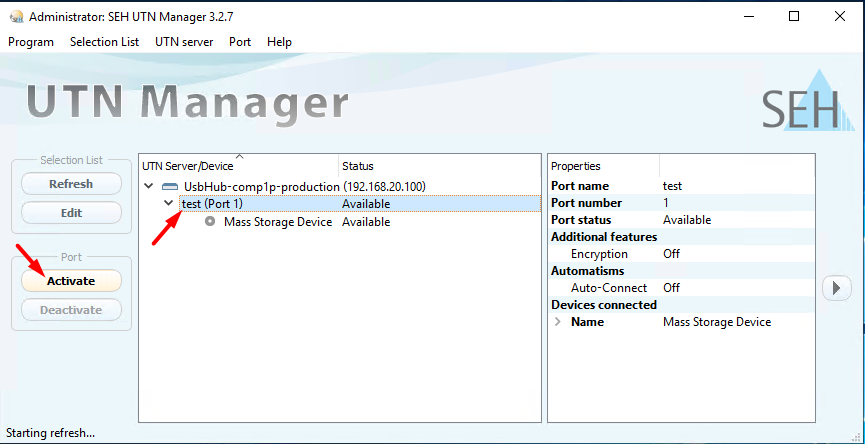The image size is (865, 444).
Task: Click the right arrow panel expander button
Action: tap(836, 287)
